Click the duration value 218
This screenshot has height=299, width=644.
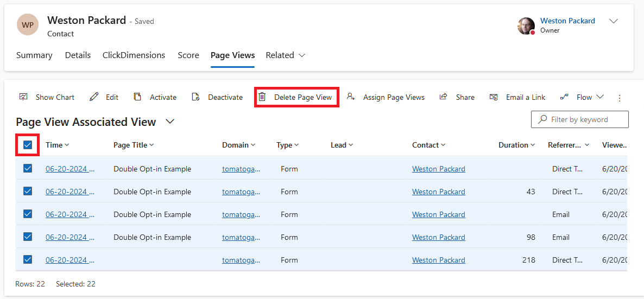529,260
